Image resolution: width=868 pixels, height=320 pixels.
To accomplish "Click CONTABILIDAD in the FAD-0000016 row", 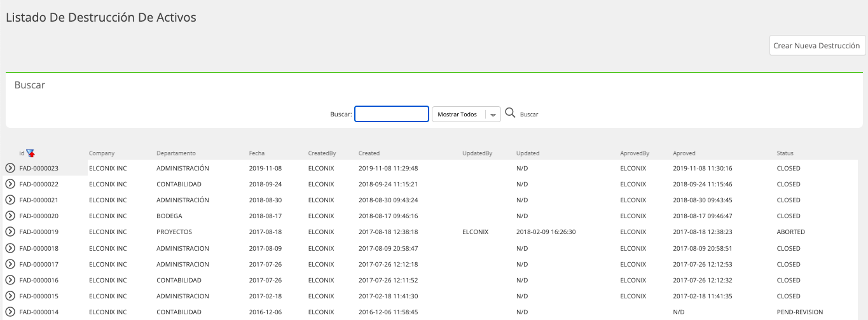I will 179,281.
